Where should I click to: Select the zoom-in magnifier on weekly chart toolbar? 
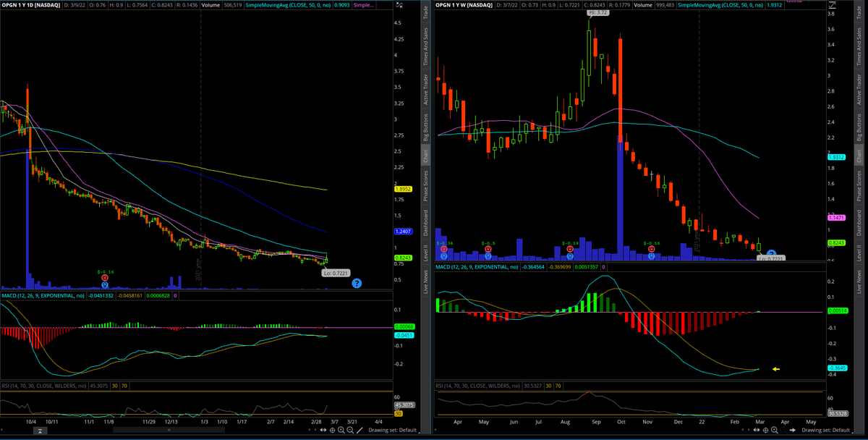pos(773,431)
